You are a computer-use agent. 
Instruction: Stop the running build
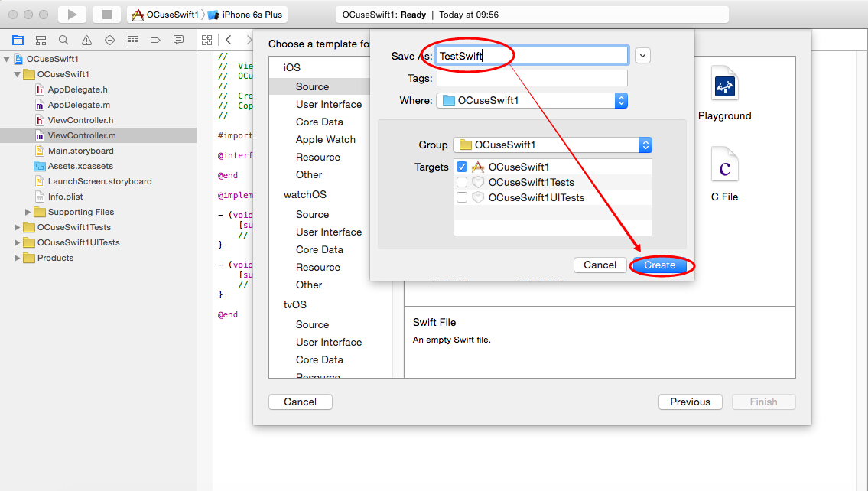pyautogui.click(x=107, y=15)
